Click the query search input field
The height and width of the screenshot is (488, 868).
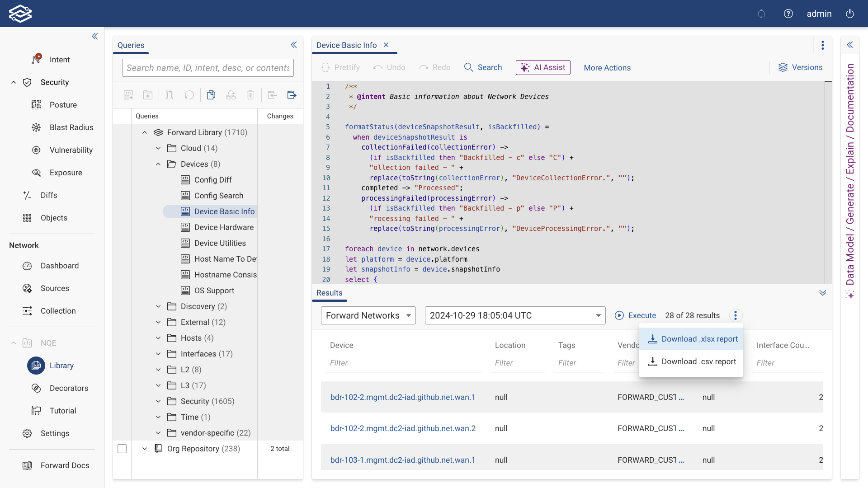click(x=208, y=68)
